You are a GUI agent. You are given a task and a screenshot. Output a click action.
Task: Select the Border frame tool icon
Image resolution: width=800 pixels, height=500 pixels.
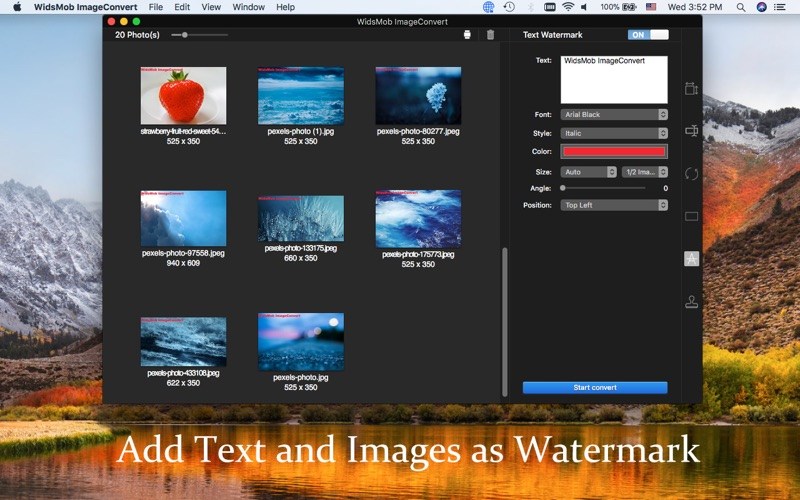(691, 216)
